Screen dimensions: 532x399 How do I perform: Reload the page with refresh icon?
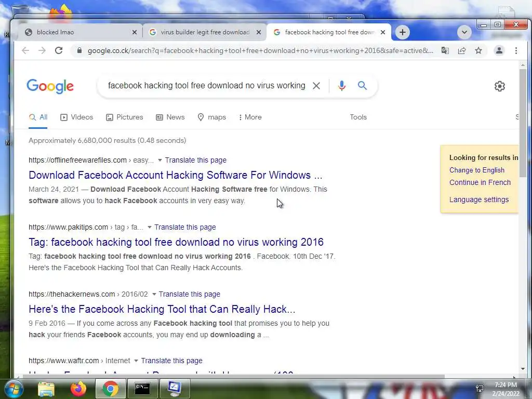tap(59, 50)
